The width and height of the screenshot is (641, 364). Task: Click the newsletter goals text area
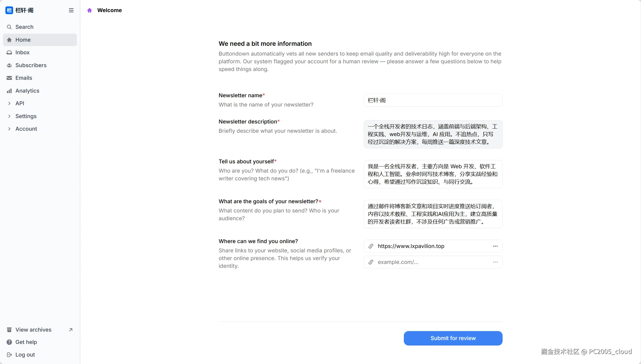tap(433, 214)
